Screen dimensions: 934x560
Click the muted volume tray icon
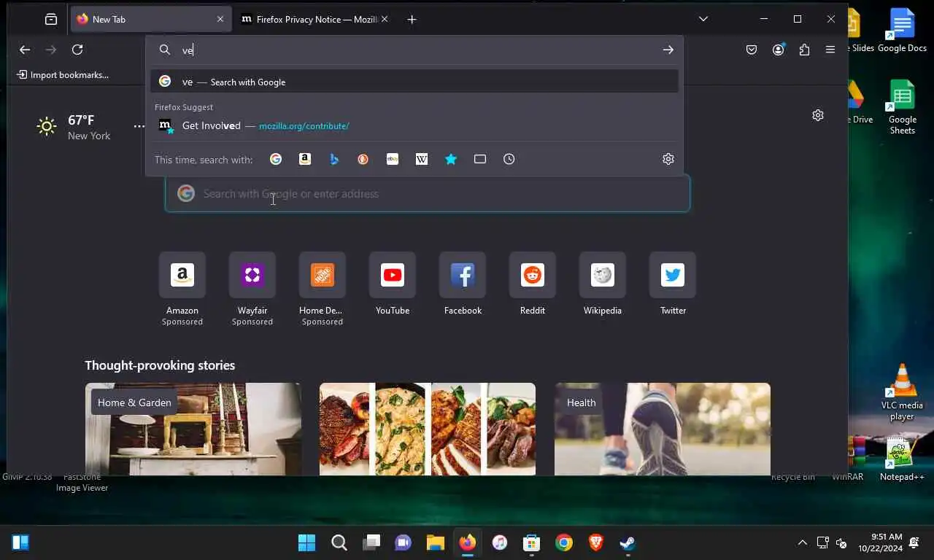[x=841, y=542]
